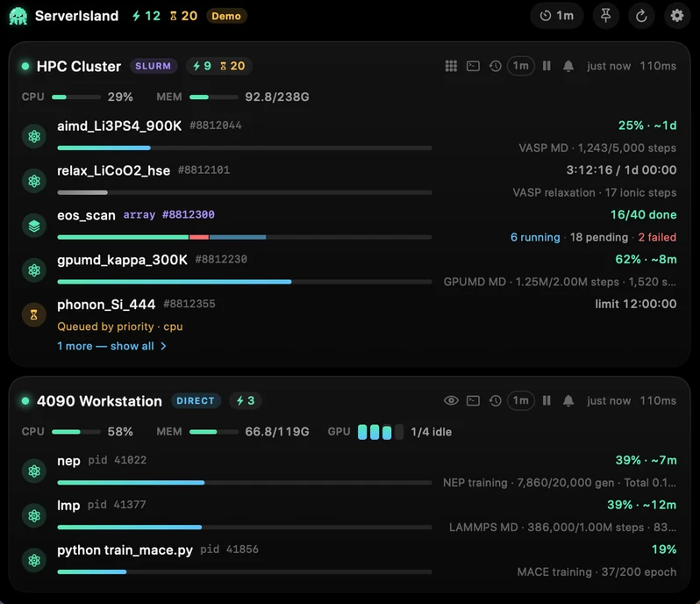Click the running count pill 3 on Workstation
The height and width of the screenshot is (604, 700).
pyautogui.click(x=245, y=400)
